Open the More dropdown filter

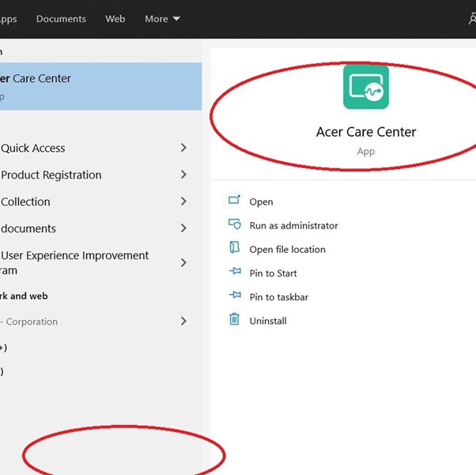pyautogui.click(x=162, y=19)
